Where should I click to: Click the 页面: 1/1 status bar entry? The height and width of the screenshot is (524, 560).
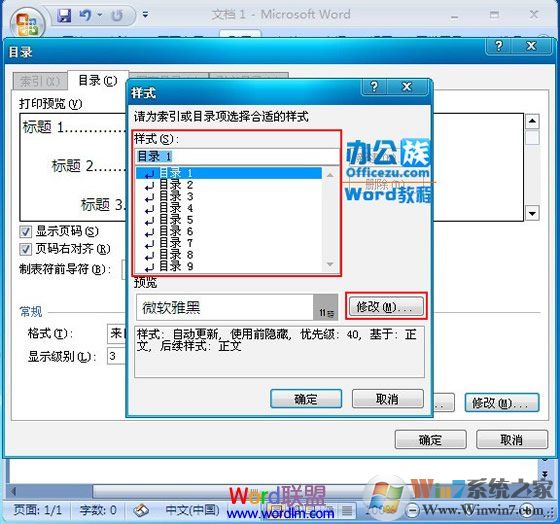pos(38,510)
